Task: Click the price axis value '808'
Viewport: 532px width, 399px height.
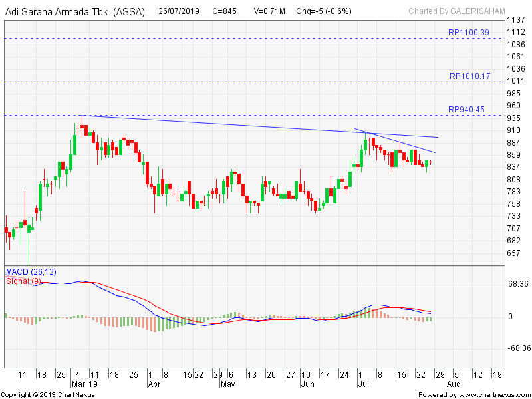Action: [x=513, y=179]
